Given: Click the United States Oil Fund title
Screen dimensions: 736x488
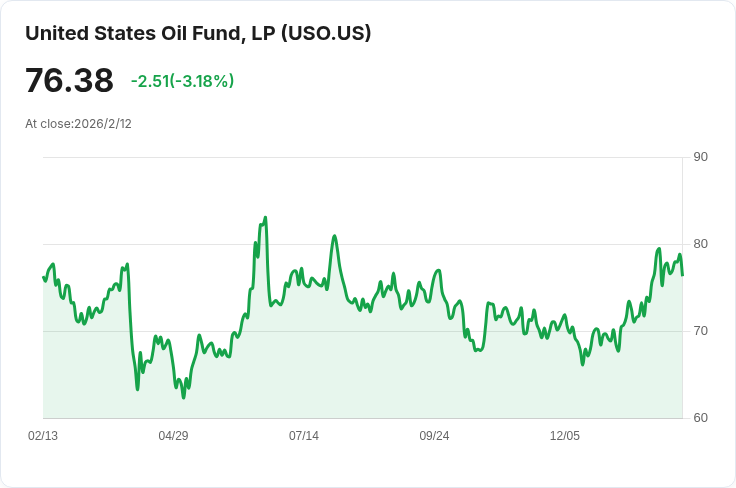Looking at the screenshot, I should [x=198, y=33].
